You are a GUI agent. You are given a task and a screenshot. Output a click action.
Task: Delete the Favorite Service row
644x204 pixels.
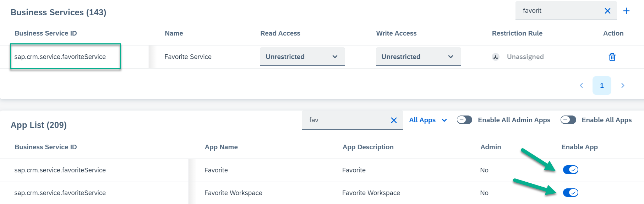coord(612,57)
